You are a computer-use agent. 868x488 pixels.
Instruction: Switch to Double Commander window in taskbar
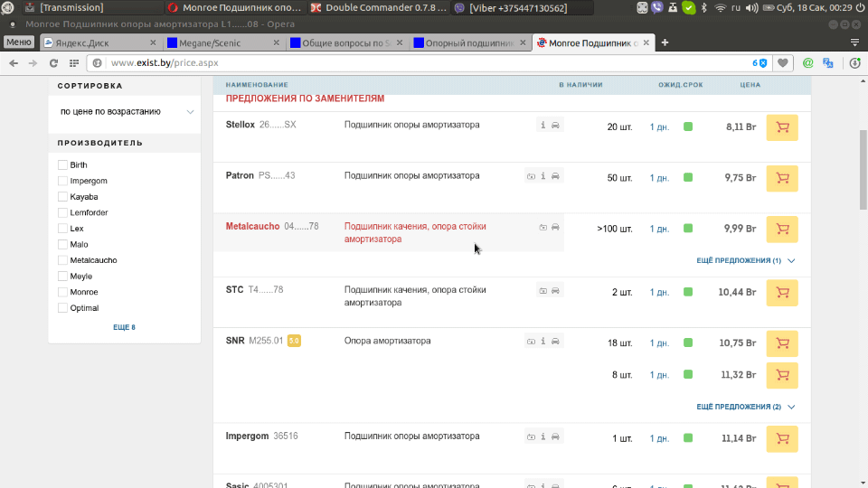click(x=378, y=8)
